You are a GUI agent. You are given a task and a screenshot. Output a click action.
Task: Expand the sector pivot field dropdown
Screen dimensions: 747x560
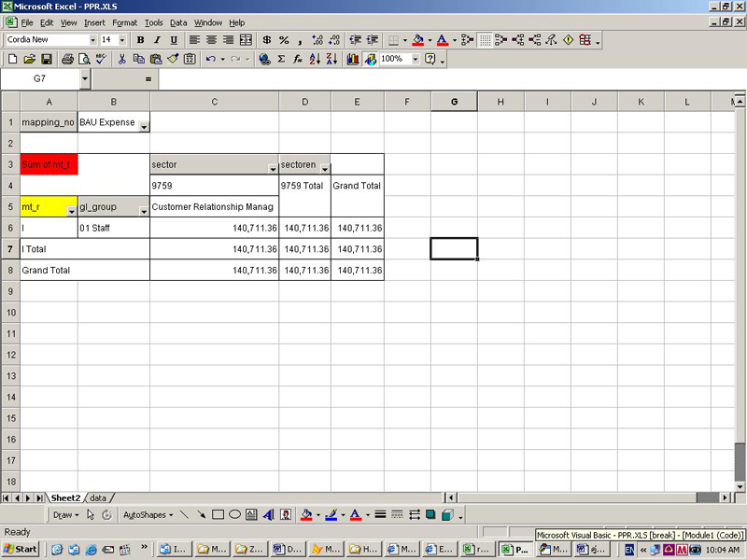[273, 169]
